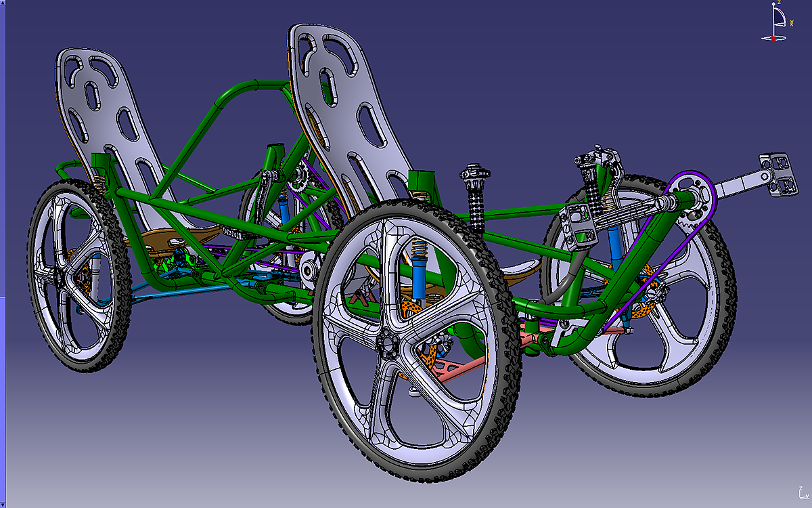Click the red square on compass base
The width and height of the screenshot is (812, 508).
point(773,39)
